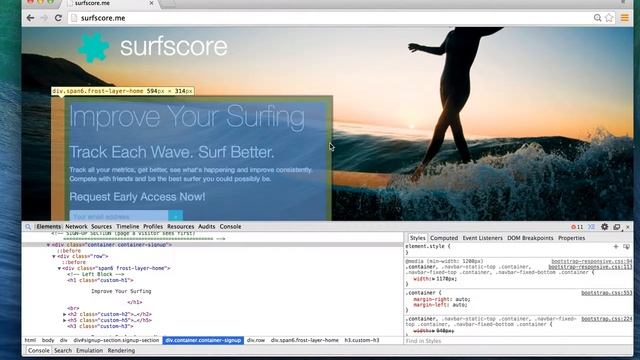This screenshot has width=640, height=360.
Task: Switch to the Network panel
Action: 76,227
